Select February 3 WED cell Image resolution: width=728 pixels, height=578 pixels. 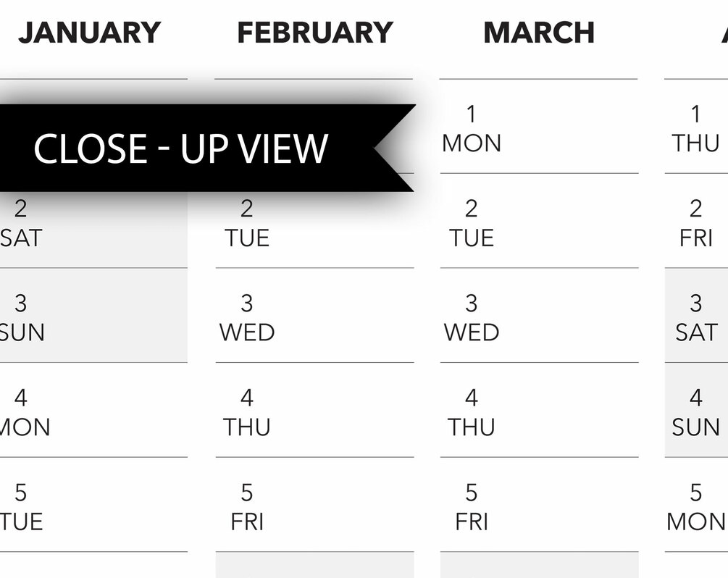point(314,315)
